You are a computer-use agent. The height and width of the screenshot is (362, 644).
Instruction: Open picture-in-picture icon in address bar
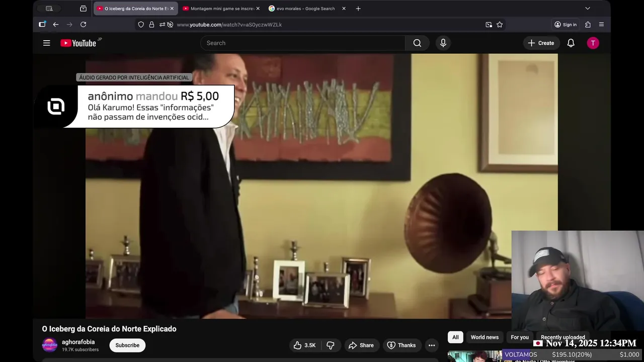click(x=489, y=25)
